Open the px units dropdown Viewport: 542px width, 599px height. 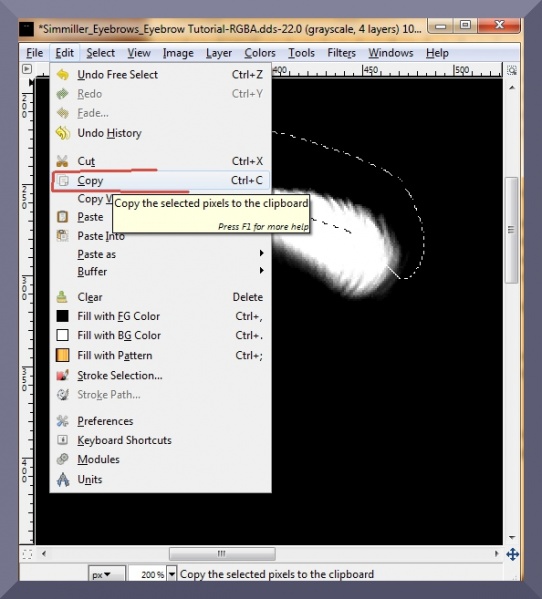tap(107, 574)
